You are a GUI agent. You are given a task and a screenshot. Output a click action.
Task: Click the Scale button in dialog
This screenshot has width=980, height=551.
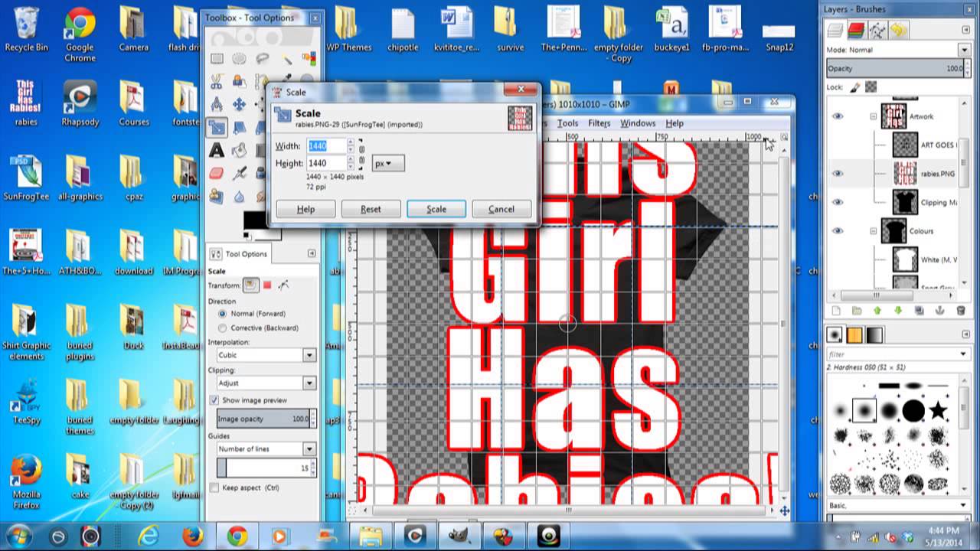436,209
